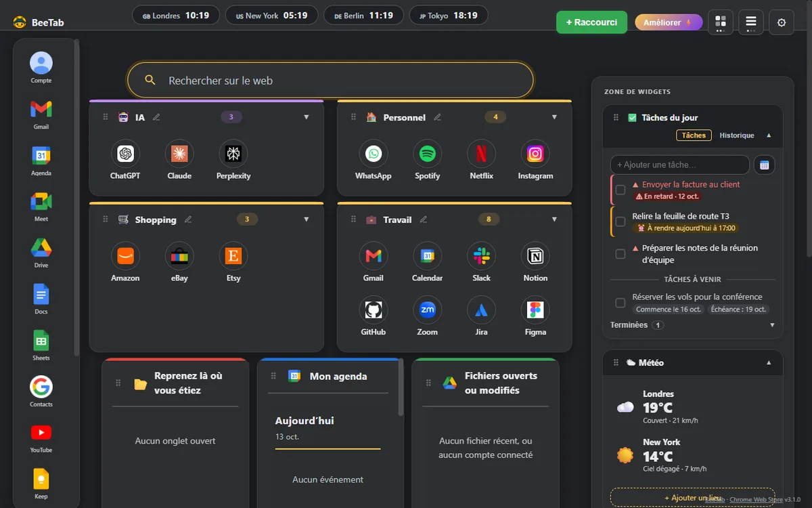Click the Améliorer upgrade button
812x508 pixels.
[x=669, y=22]
